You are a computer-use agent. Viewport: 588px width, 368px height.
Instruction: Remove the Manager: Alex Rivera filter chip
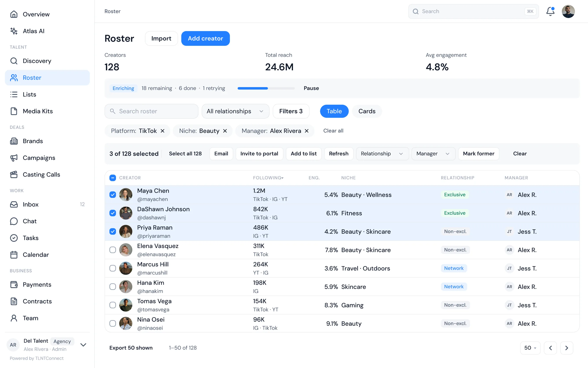[307, 131]
